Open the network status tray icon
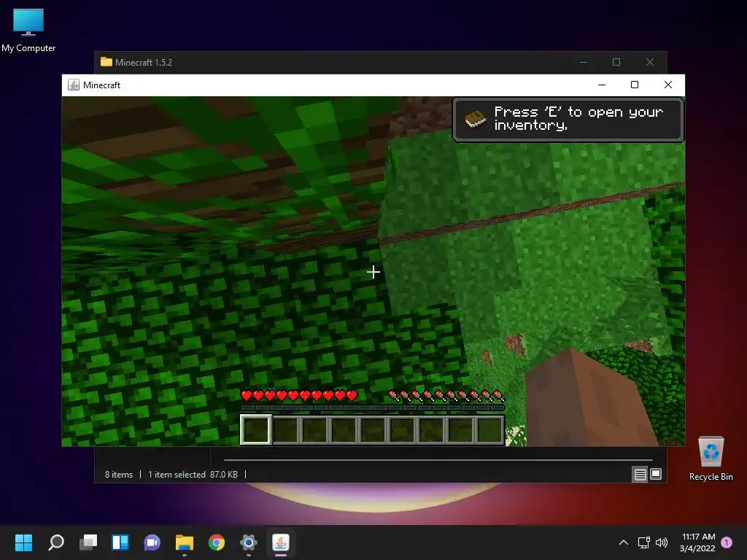The width and height of the screenshot is (747, 560). click(x=643, y=542)
